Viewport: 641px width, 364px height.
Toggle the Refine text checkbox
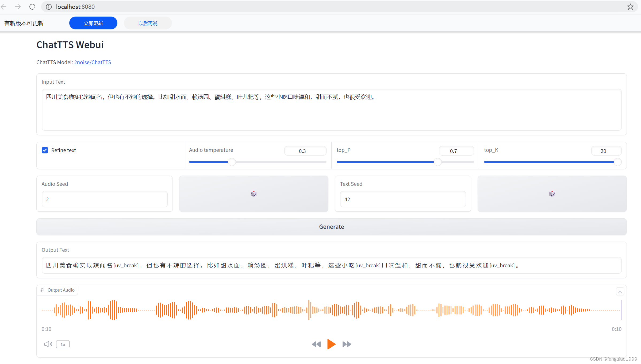(x=45, y=150)
